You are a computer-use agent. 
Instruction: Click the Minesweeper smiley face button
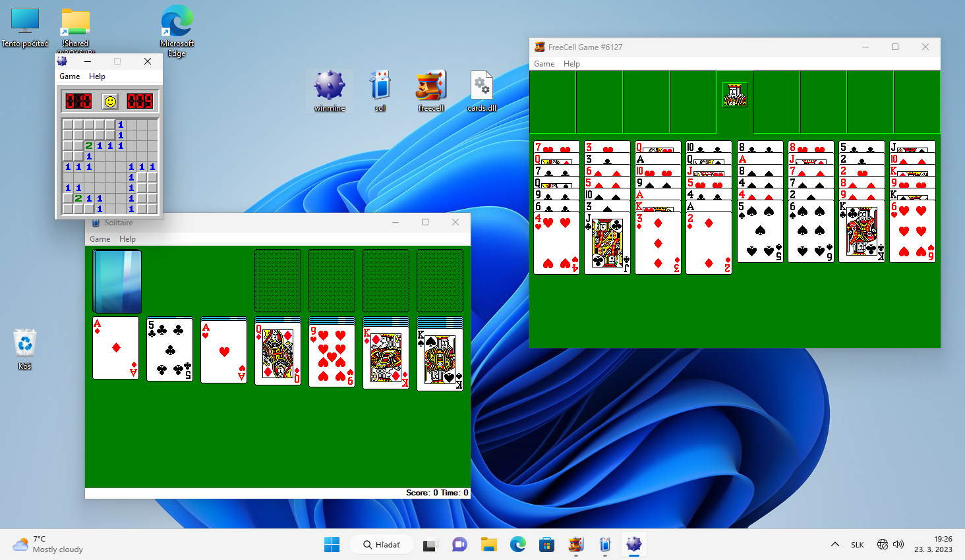click(x=110, y=101)
